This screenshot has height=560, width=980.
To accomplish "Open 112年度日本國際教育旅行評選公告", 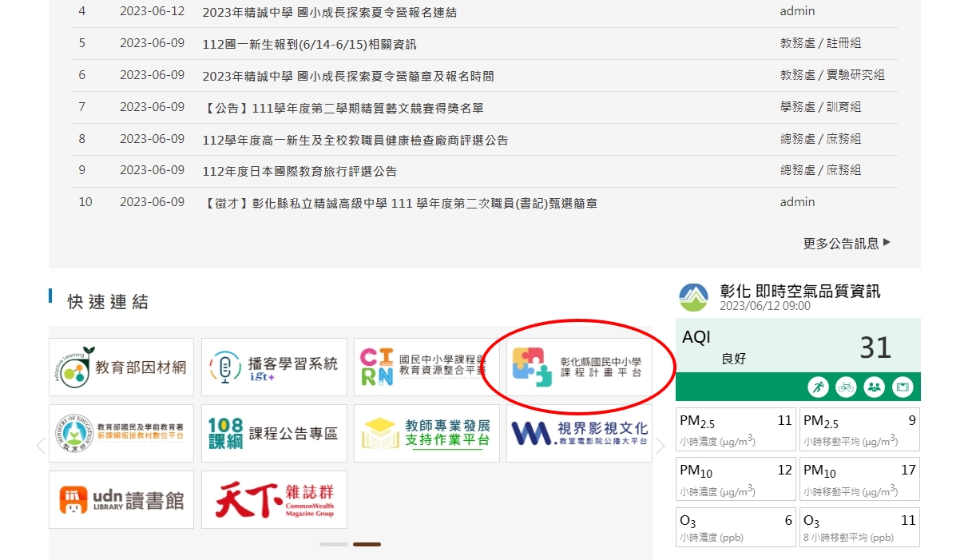I will [x=300, y=171].
